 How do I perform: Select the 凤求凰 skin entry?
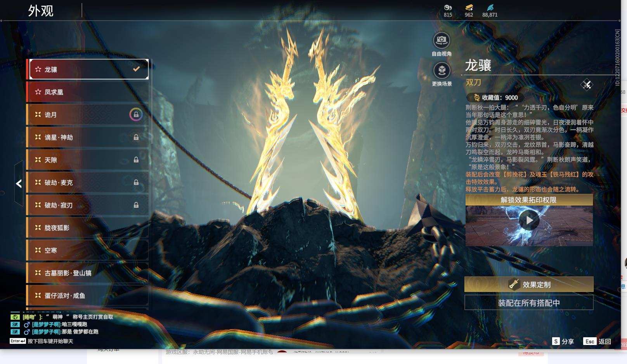(88, 92)
